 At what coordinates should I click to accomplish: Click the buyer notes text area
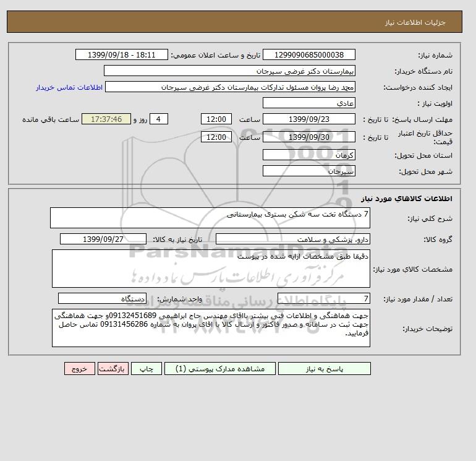[x=211, y=328]
